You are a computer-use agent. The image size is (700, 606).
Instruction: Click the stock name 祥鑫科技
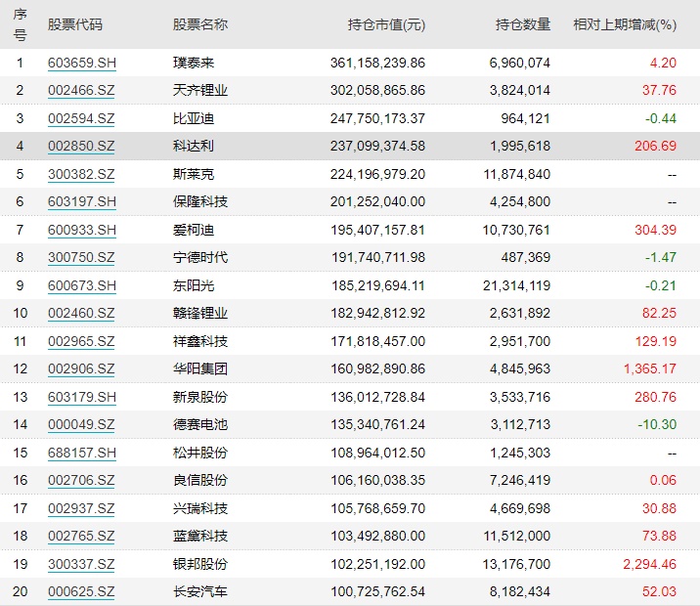[x=200, y=341]
